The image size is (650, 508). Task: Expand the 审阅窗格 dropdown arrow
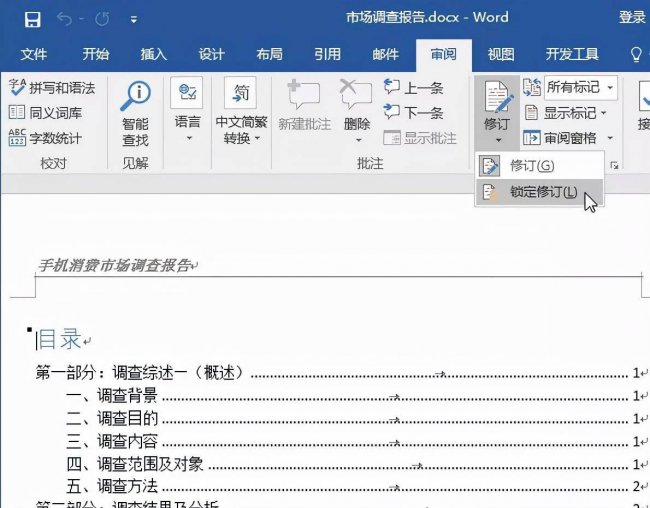pyautogui.click(x=610, y=138)
